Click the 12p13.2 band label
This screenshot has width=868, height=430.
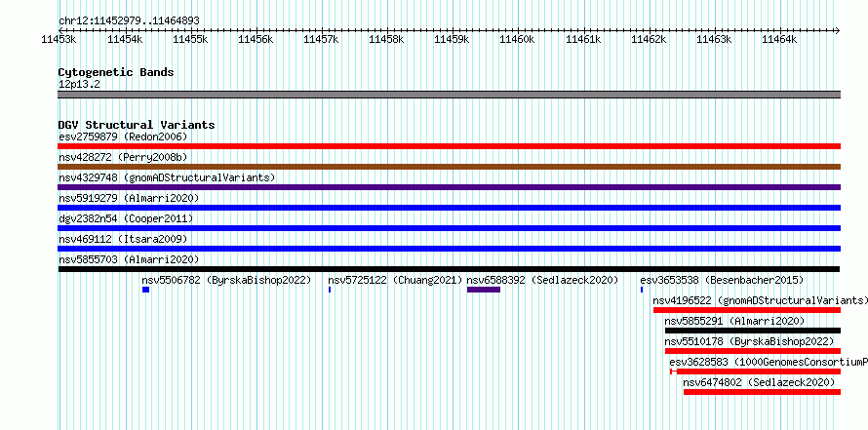click(x=80, y=85)
